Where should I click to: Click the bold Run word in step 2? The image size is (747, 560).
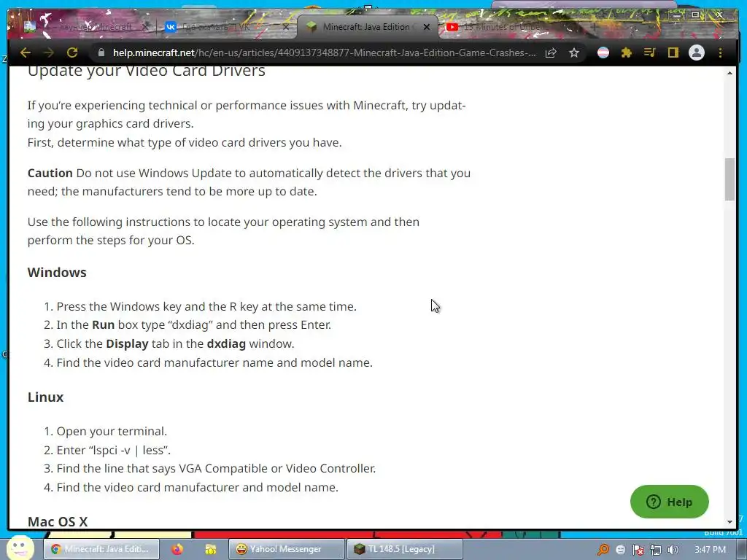point(103,324)
